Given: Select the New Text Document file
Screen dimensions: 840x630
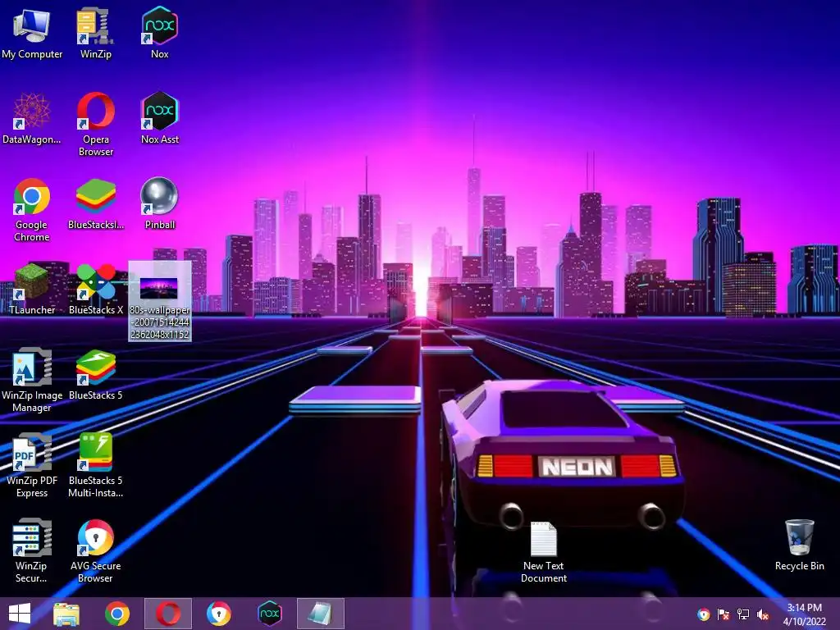Looking at the screenshot, I should point(544,552).
